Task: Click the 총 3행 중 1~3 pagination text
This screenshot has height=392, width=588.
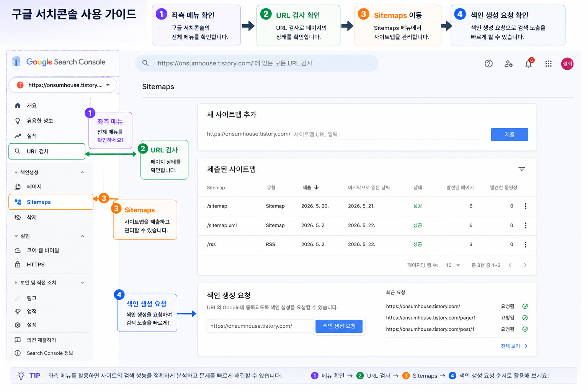Action: pos(486,265)
